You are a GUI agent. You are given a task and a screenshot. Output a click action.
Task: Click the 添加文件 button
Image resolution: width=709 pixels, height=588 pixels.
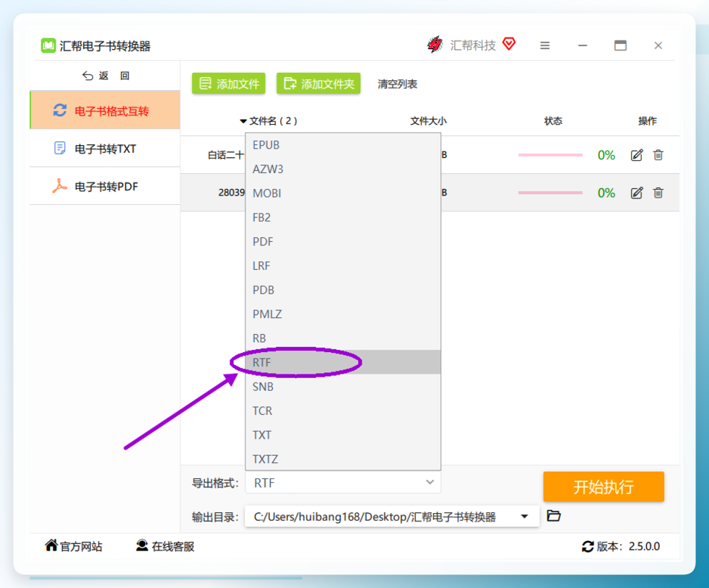(x=228, y=84)
